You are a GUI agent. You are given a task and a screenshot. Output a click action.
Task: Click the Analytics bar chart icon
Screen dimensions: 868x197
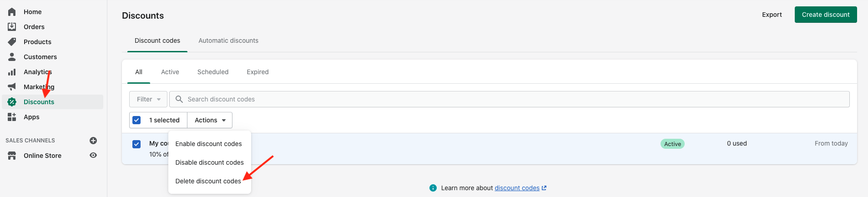pos(12,72)
